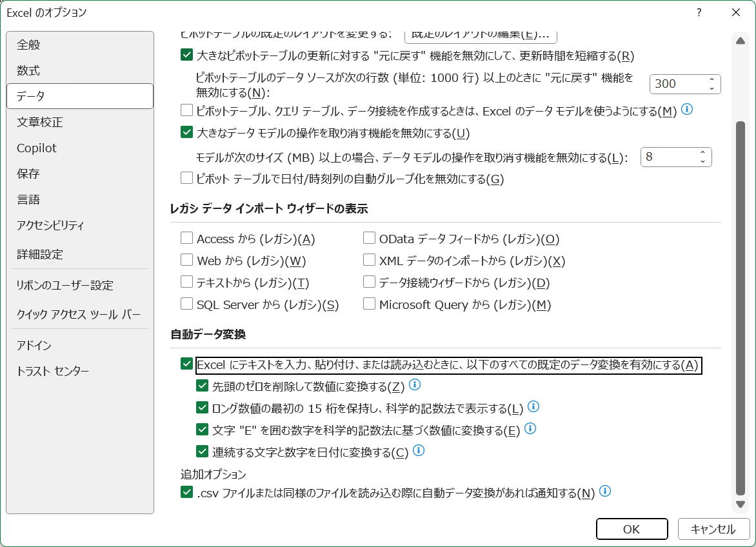Switch to the 全般 category in the sidebar

tap(29, 45)
